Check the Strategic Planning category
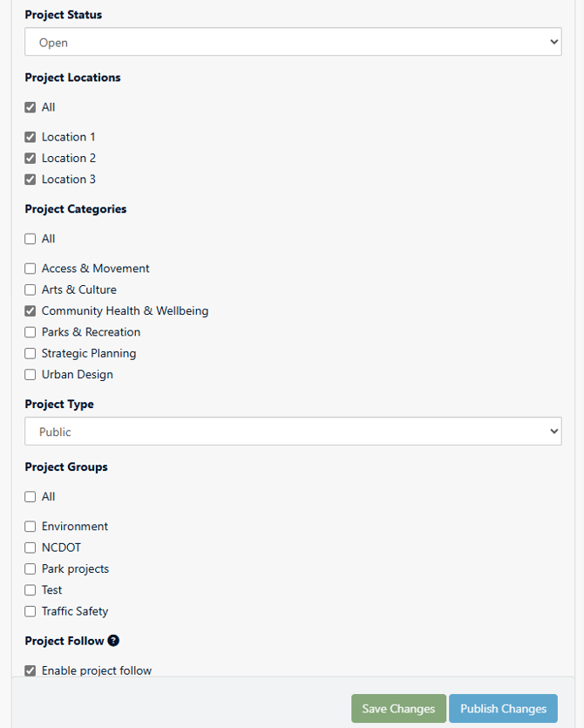 tap(31, 353)
